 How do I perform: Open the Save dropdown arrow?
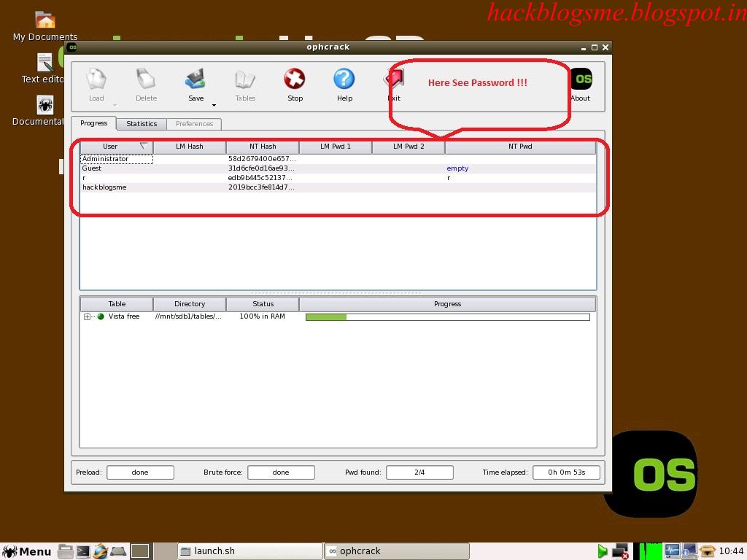click(214, 105)
